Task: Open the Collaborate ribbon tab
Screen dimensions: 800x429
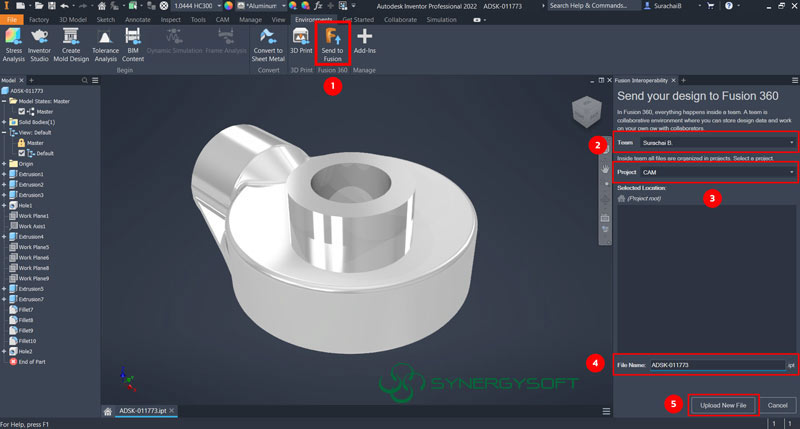Action: pos(400,19)
